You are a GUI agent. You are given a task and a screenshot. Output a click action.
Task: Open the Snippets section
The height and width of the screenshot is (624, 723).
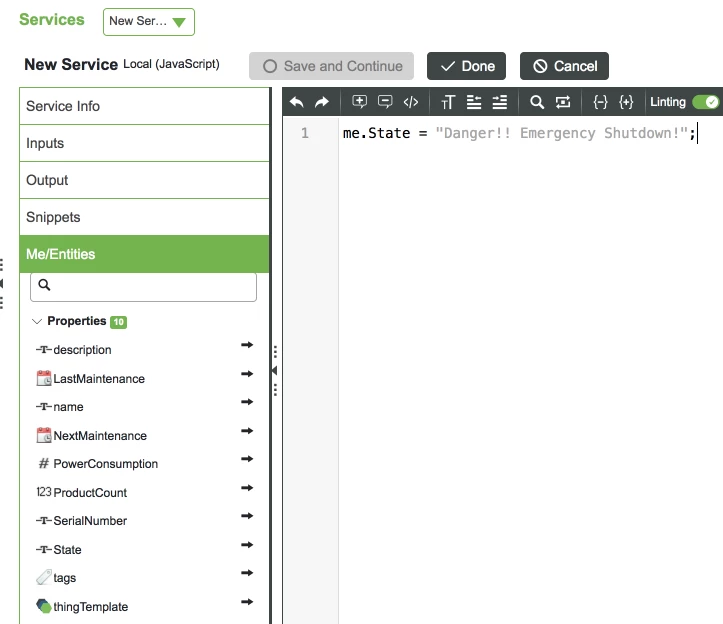click(144, 217)
